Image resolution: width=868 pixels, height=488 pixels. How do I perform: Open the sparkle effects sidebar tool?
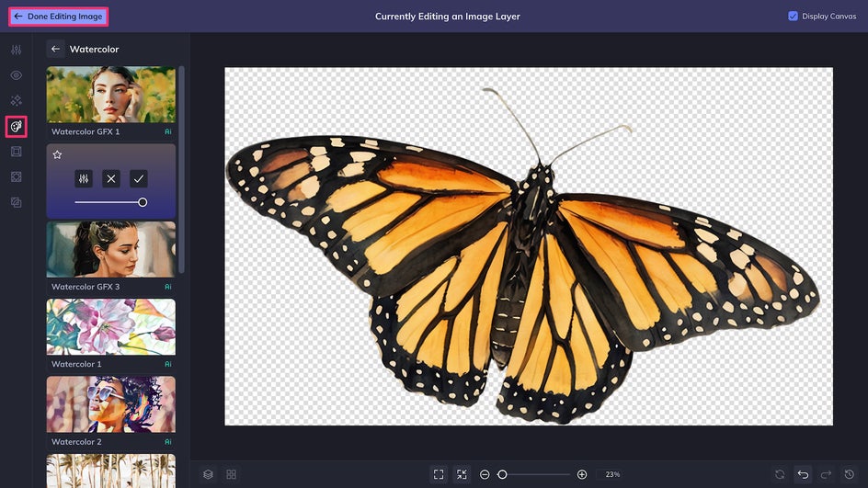16,101
